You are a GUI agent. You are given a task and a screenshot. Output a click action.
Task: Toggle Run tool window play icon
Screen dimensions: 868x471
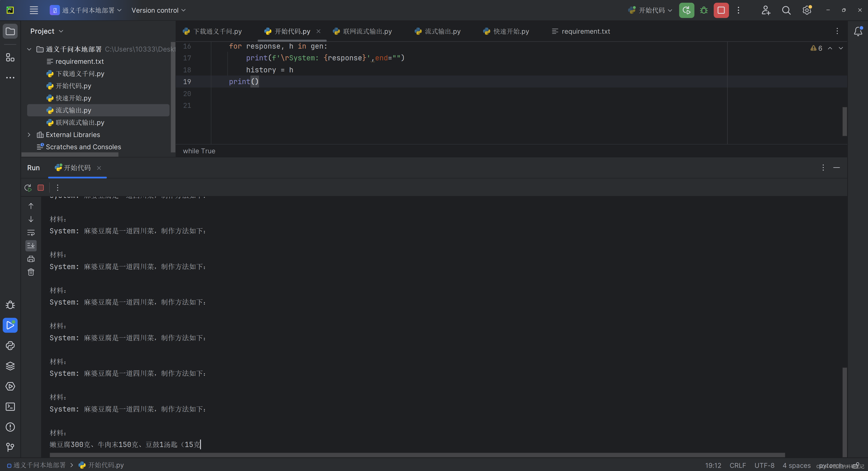(x=10, y=325)
